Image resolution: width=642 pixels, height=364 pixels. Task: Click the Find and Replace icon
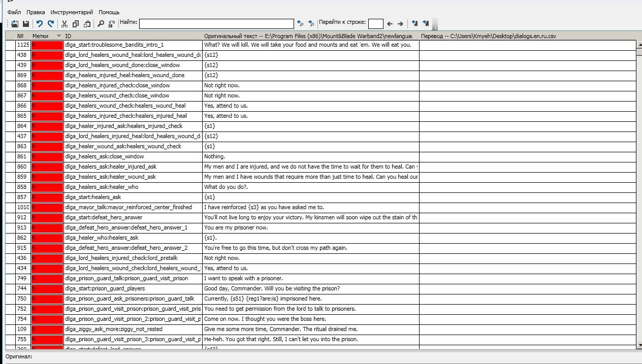112,23
